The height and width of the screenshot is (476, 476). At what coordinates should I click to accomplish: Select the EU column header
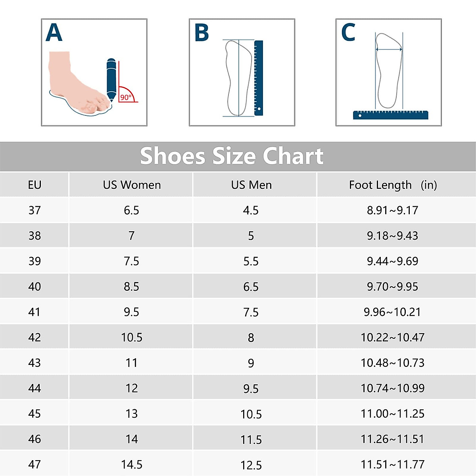35,185
